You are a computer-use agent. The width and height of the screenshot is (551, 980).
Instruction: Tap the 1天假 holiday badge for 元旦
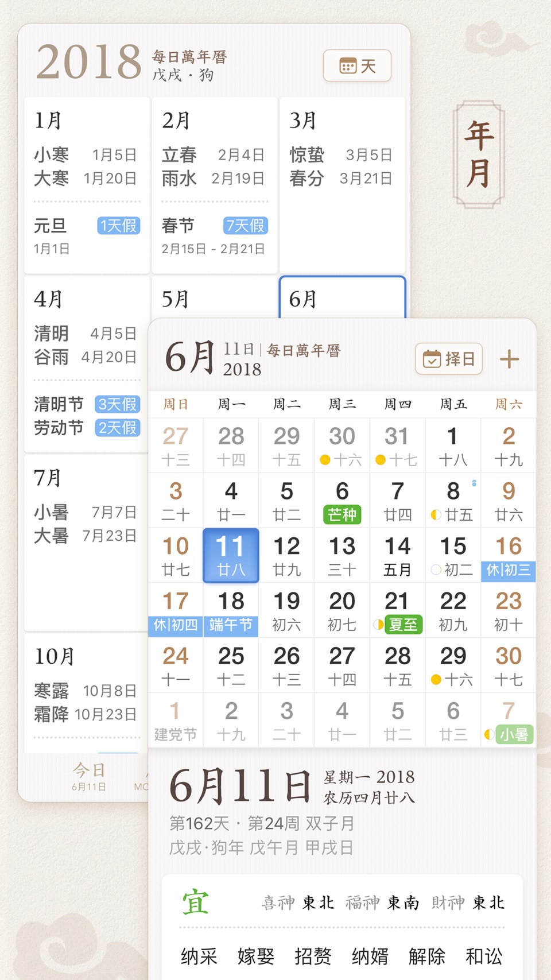tap(119, 226)
